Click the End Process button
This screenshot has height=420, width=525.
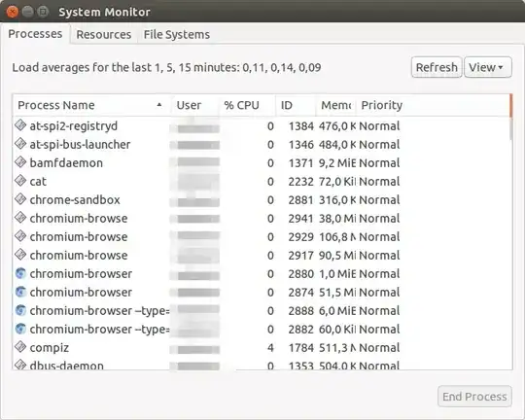click(x=474, y=397)
